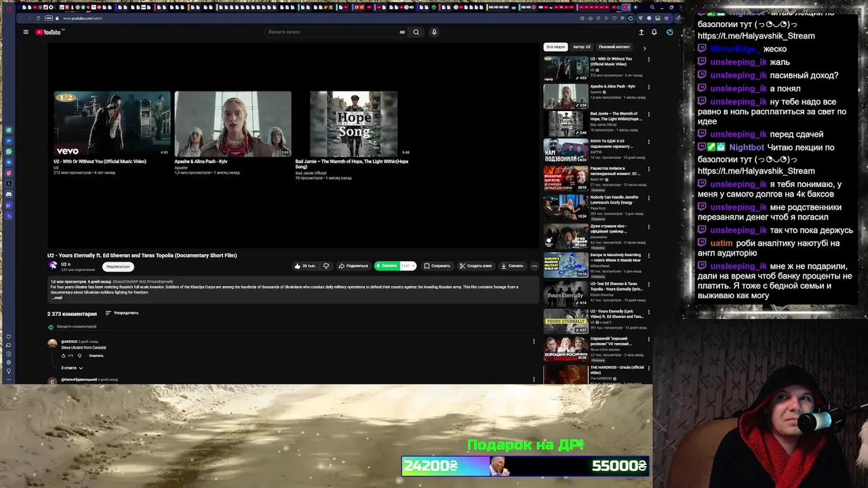Select the "Похожий контент" filter chip
The image size is (868, 488).
[614, 47]
